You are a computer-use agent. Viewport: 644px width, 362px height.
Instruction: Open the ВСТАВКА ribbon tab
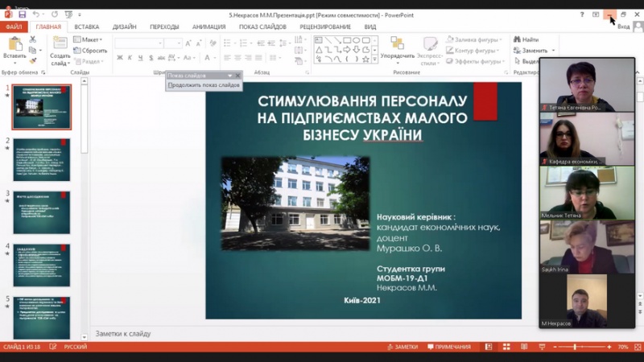point(86,27)
